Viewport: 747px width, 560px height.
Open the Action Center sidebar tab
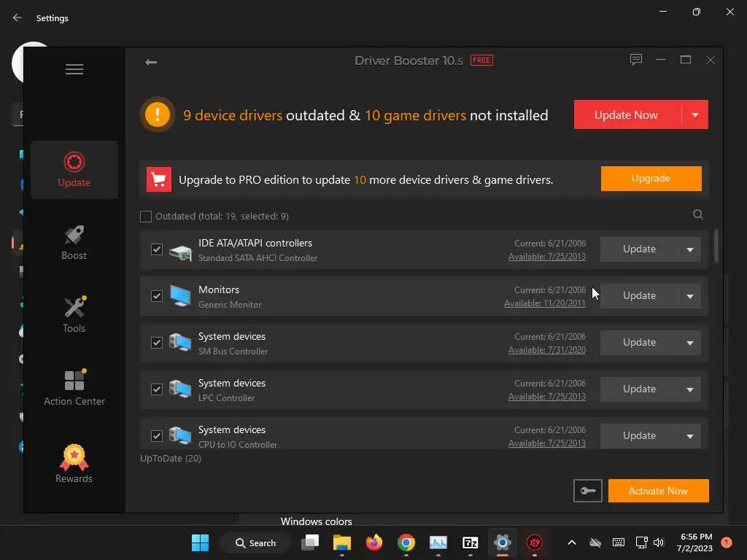click(x=74, y=388)
